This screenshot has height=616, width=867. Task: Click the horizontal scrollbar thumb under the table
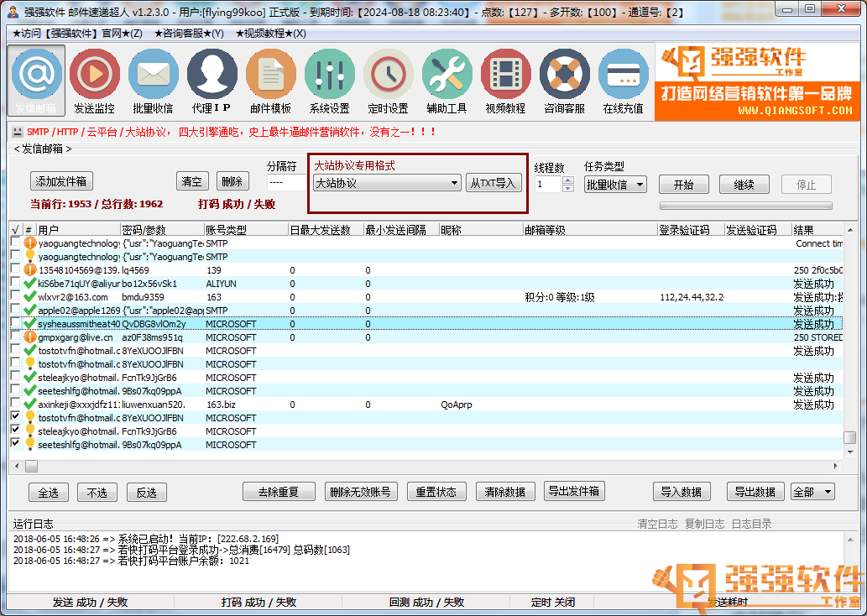[32, 466]
